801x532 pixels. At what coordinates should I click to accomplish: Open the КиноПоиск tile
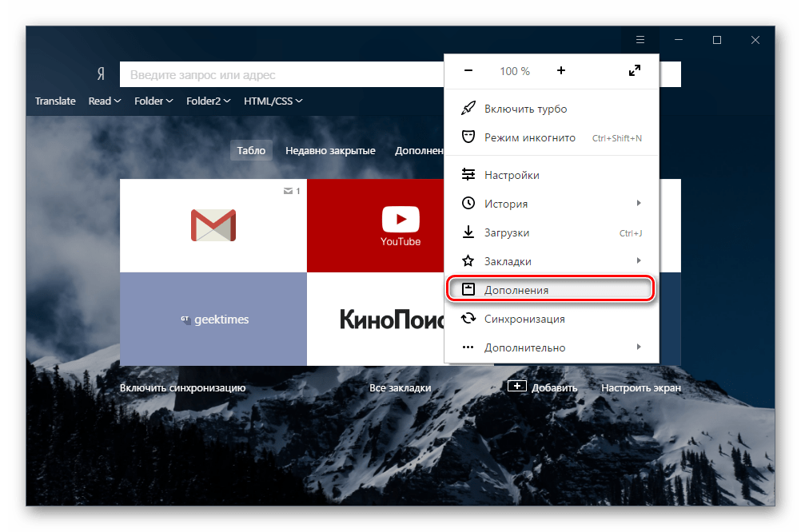(x=376, y=319)
